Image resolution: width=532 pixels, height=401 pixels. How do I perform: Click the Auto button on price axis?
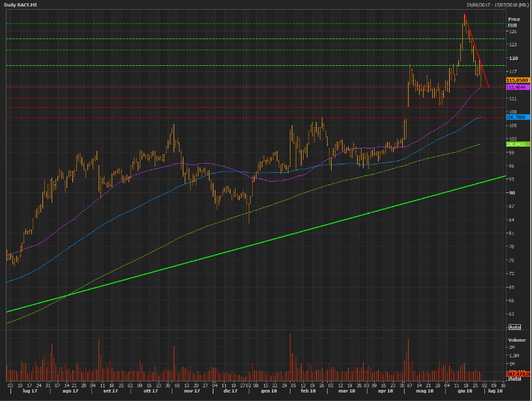(x=514, y=326)
